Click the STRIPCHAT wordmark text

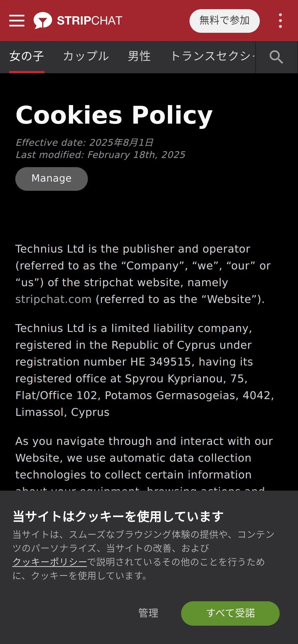click(x=90, y=21)
